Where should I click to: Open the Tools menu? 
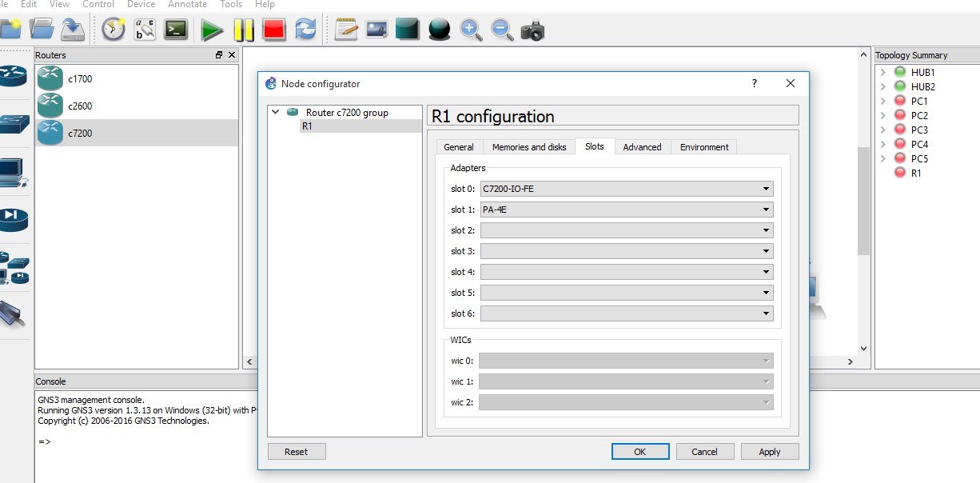point(231,4)
